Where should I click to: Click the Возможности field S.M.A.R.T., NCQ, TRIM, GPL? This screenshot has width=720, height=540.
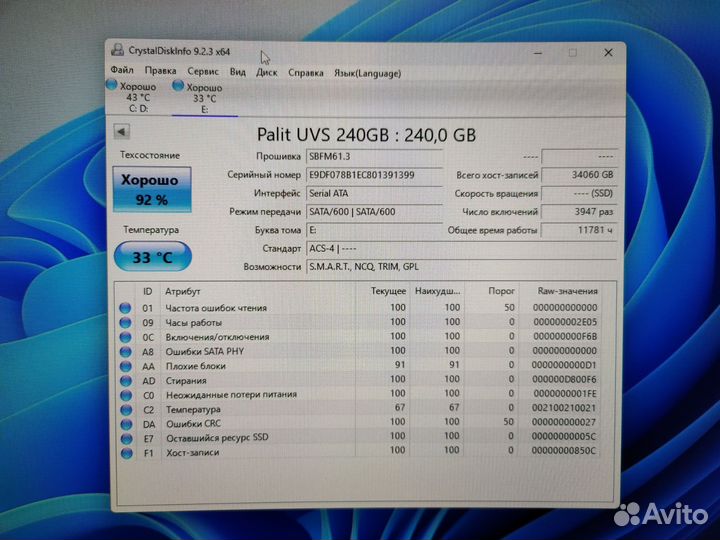[x=461, y=267]
